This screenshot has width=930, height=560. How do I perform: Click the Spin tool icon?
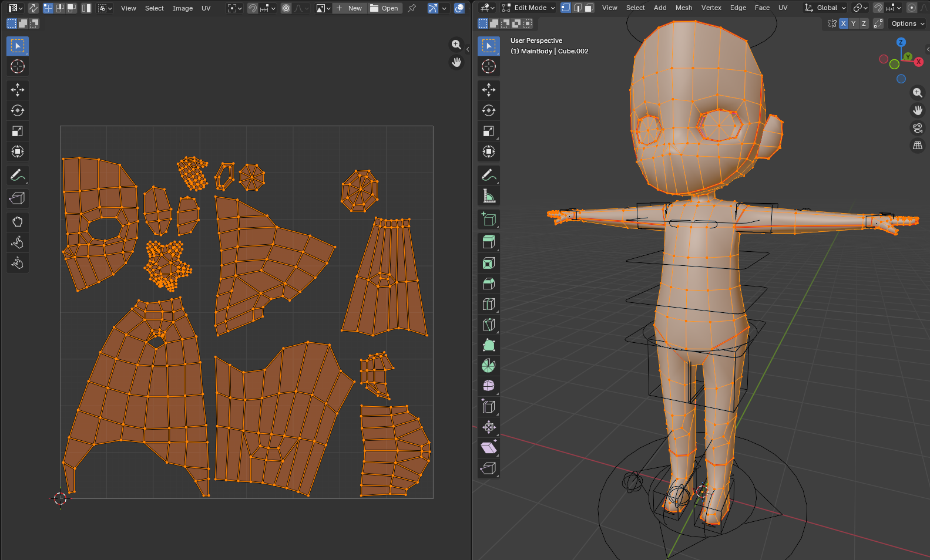point(488,366)
